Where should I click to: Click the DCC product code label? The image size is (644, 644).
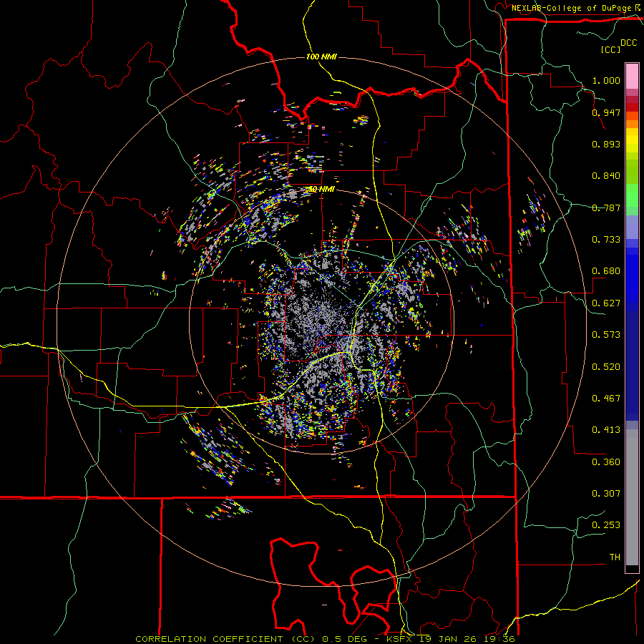(x=629, y=43)
